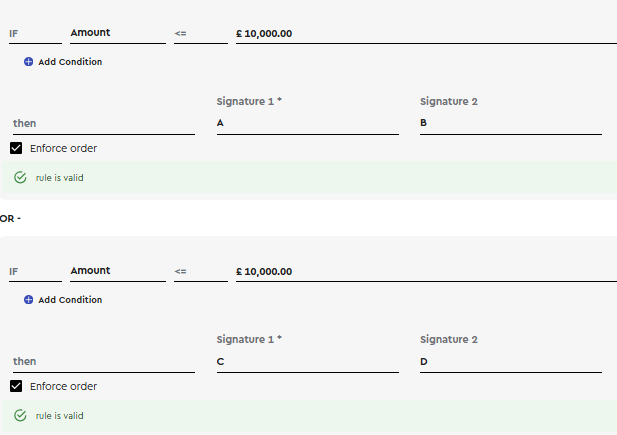
Task: Uncheck Enforce order in the first rule
Action: (16, 148)
